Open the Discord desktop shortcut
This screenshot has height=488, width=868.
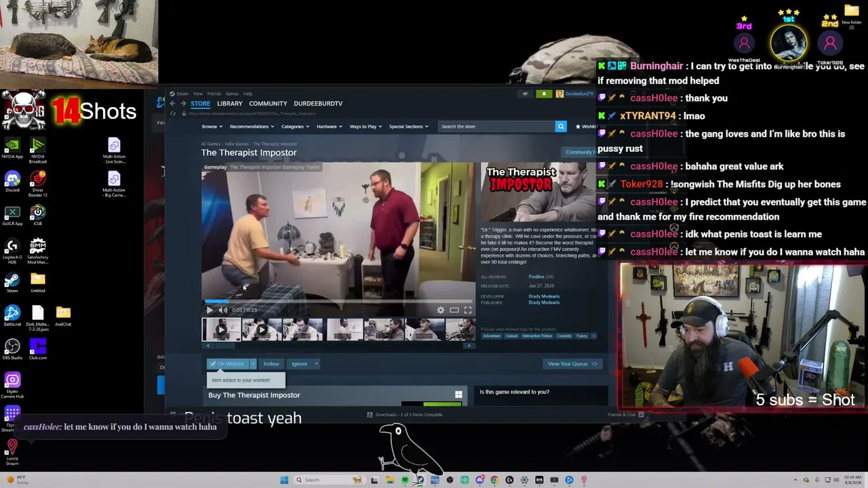pos(12,182)
